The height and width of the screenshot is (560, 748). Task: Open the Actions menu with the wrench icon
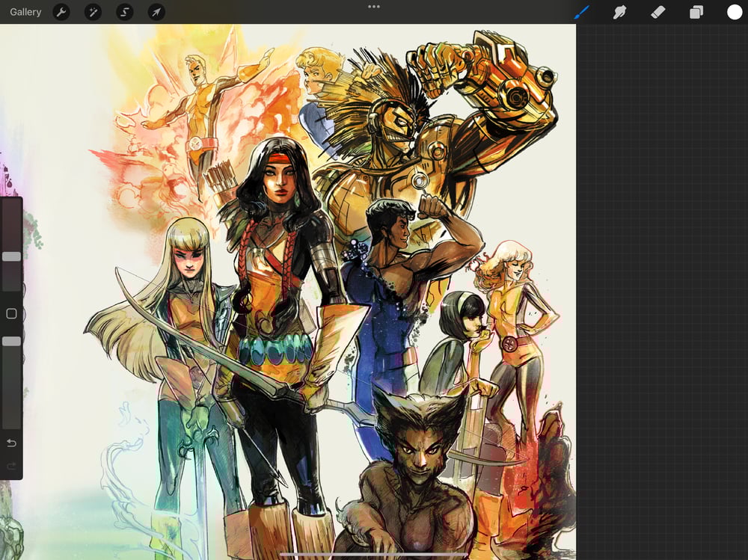click(x=61, y=12)
